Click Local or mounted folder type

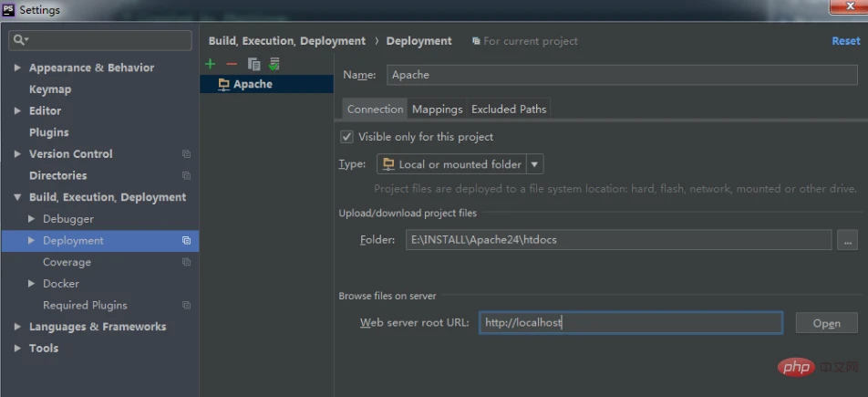tap(460, 164)
